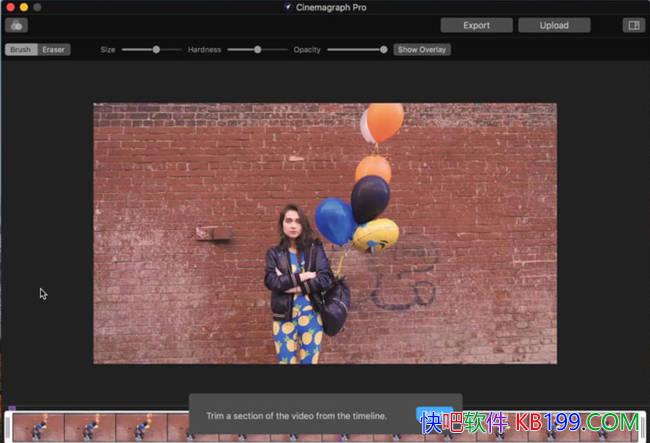Select the Brush masking tool
The image size is (650, 443).
[21, 49]
